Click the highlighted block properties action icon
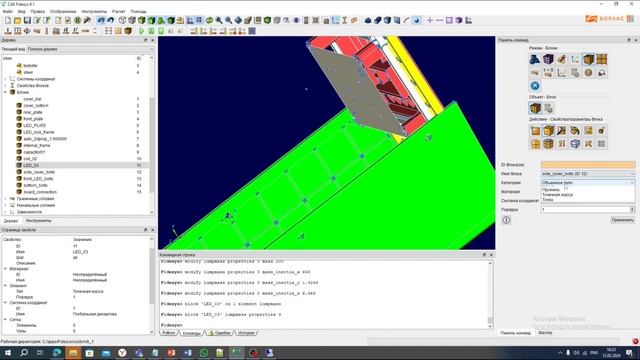This screenshot has width=640, height=360. (x=548, y=131)
